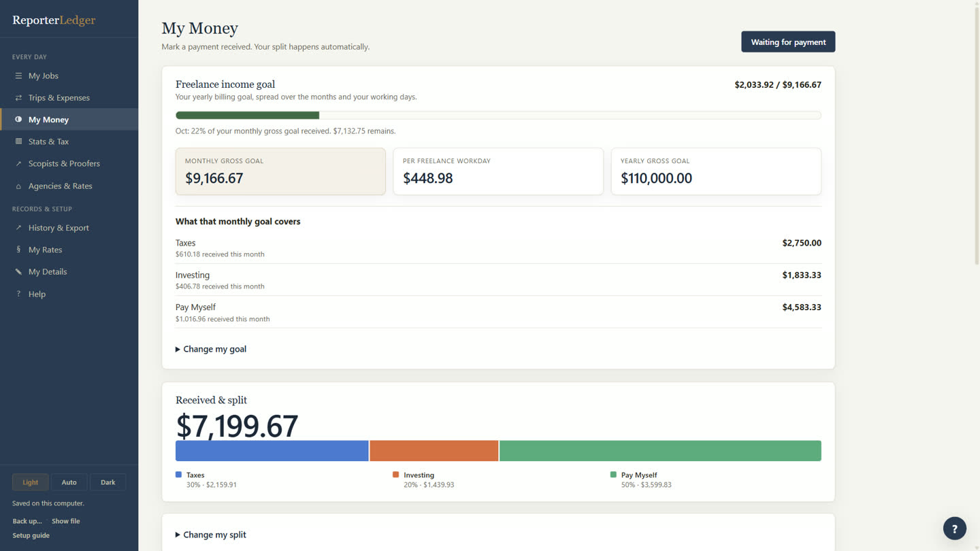980x551 pixels.
Task: Click the Agencies & Rates house icon
Action: pyautogui.click(x=18, y=186)
